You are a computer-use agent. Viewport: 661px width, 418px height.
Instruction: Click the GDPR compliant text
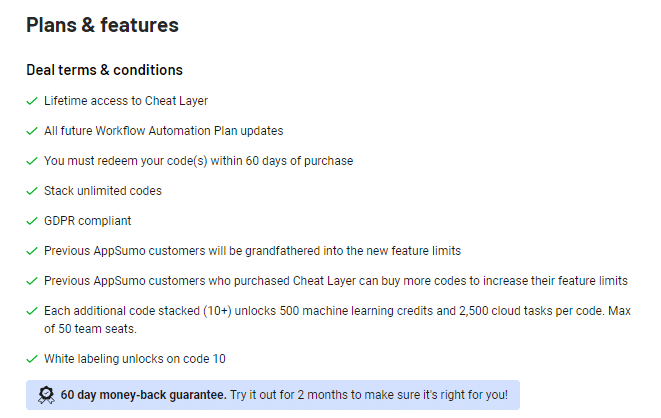click(x=88, y=221)
